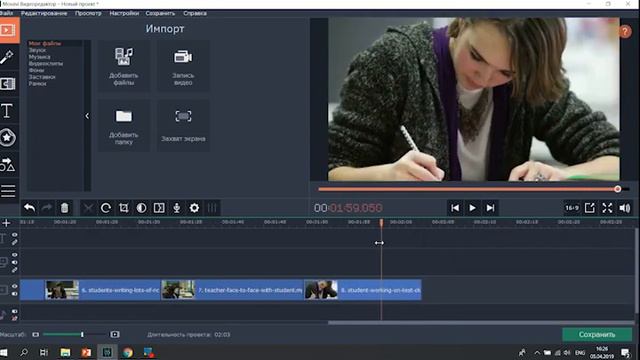Toggle visibility eye on the titles track

point(15,235)
